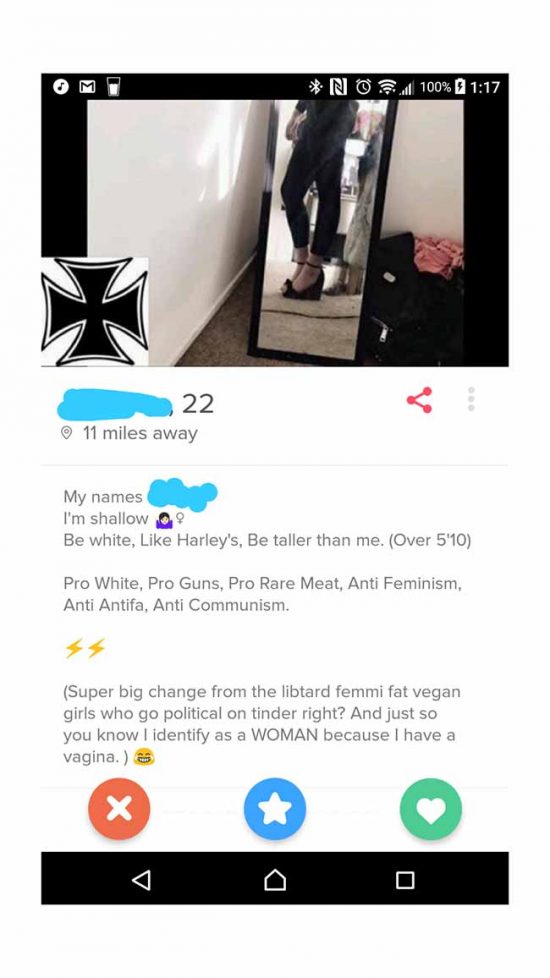The height and width of the screenshot is (978, 550).
Task: Open the red share icon
Action: coord(419,400)
